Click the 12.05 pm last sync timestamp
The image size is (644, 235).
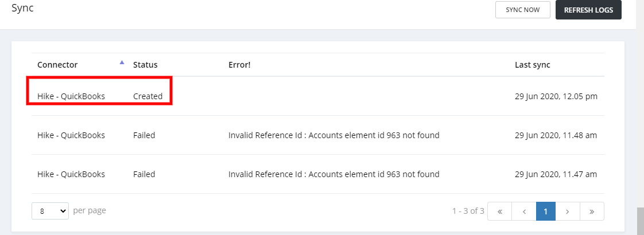[556, 96]
